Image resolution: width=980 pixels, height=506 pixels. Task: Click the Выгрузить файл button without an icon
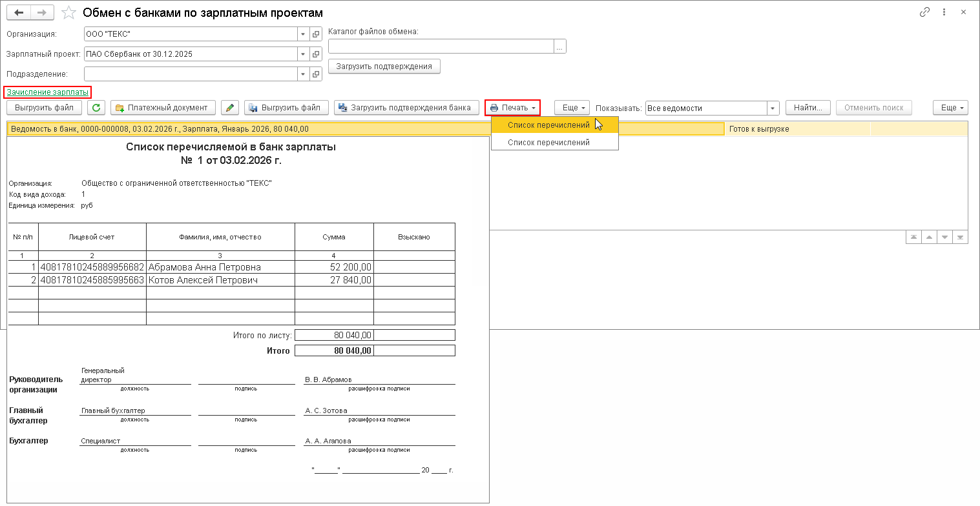click(44, 108)
